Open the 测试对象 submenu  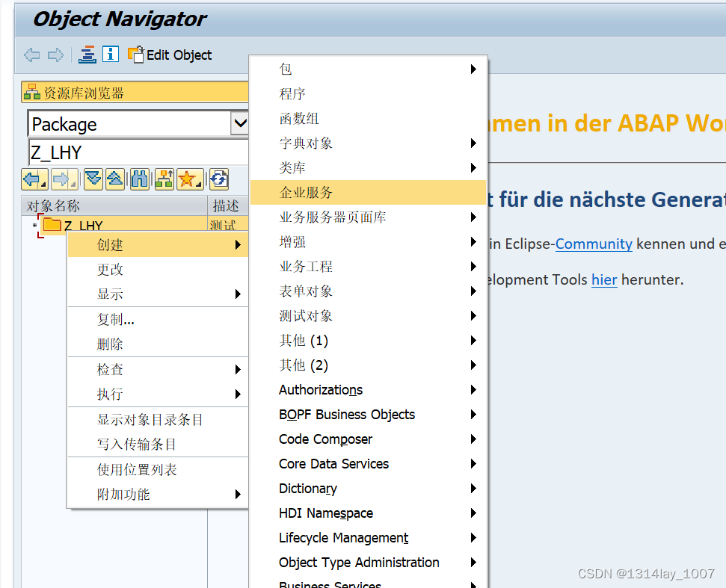coord(368,315)
